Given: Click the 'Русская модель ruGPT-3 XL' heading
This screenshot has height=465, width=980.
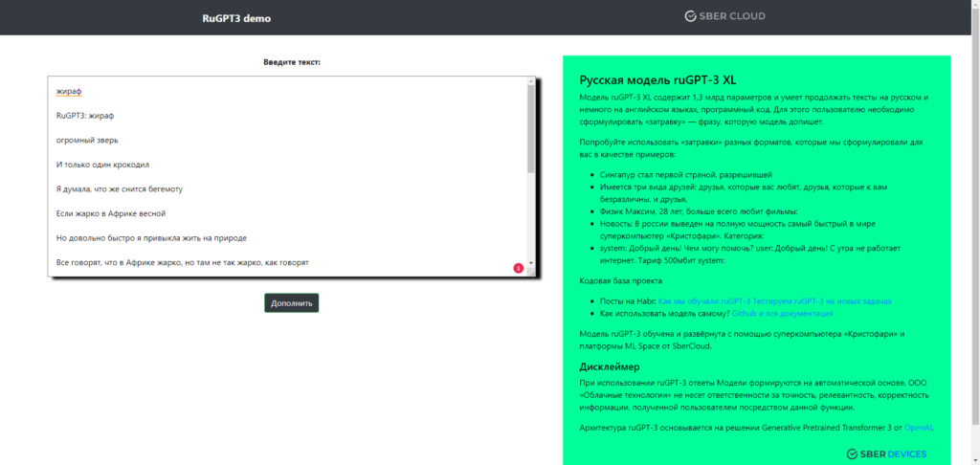Looking at the screenshot, I should 657,79.
